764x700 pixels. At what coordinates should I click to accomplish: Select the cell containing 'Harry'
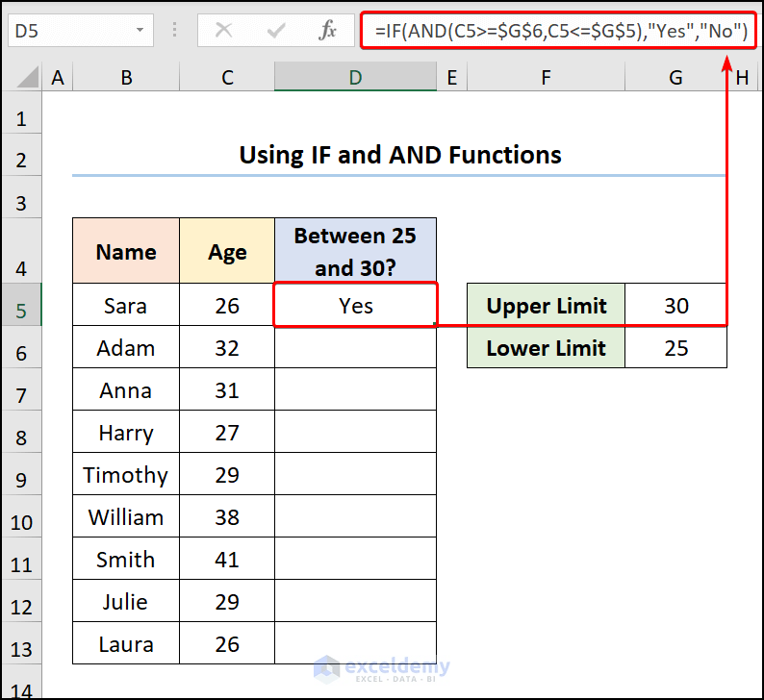tap(126, 432)
